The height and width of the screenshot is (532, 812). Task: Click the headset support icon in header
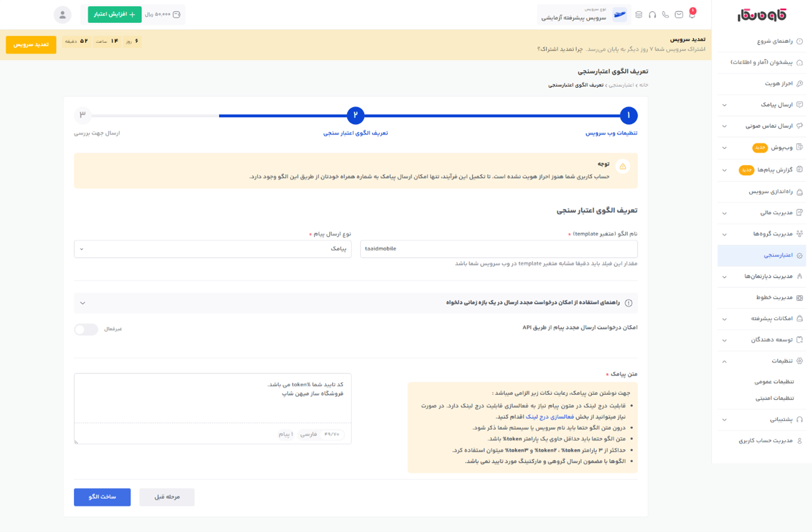(652, 15)
